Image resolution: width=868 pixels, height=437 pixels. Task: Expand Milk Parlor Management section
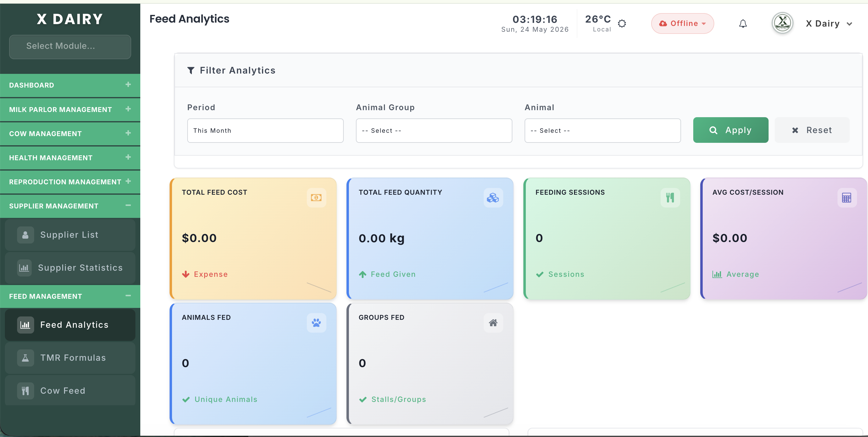point(70,110)
